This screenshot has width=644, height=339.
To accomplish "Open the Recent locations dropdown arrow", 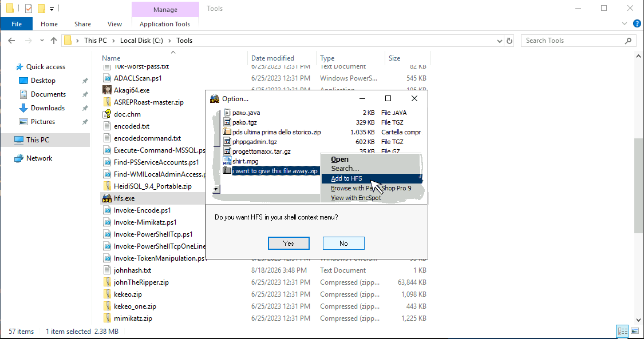I will coord(42,41).
